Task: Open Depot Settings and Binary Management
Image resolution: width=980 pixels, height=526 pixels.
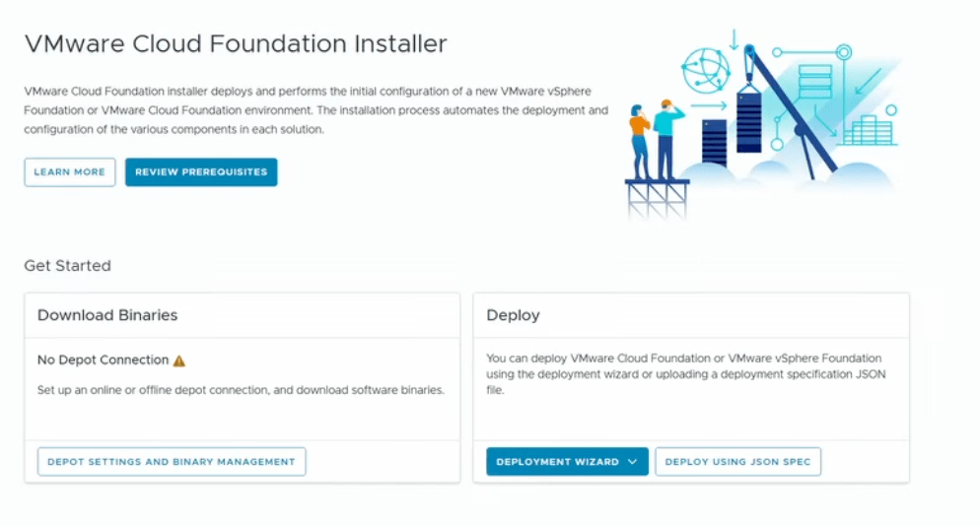Action: (x=172, y=462)
